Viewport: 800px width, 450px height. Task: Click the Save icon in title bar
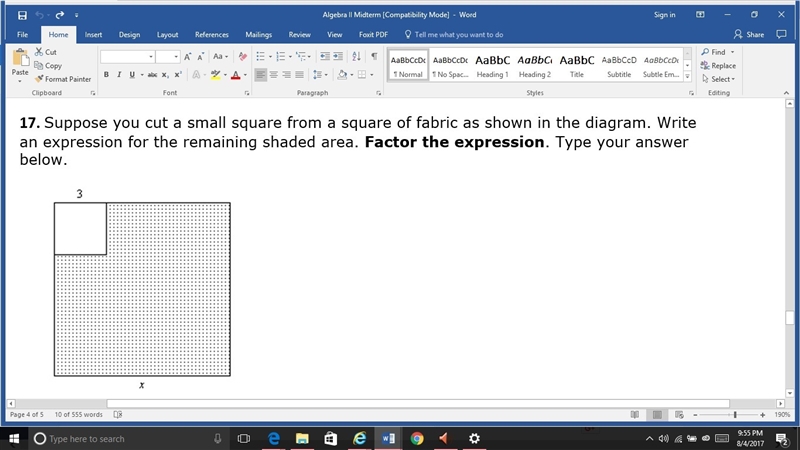tap(22, 15)
